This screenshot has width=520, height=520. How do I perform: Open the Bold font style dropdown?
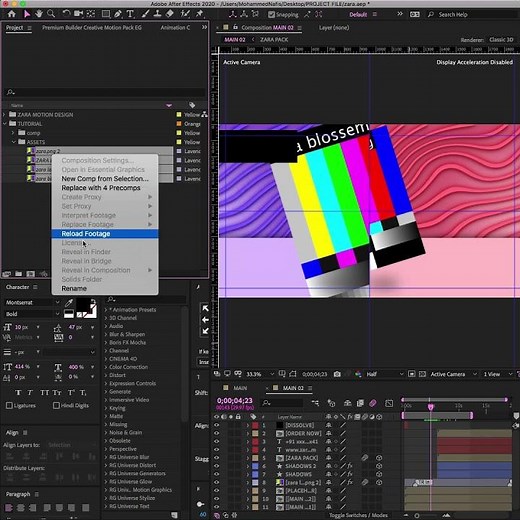click(32, 314)
